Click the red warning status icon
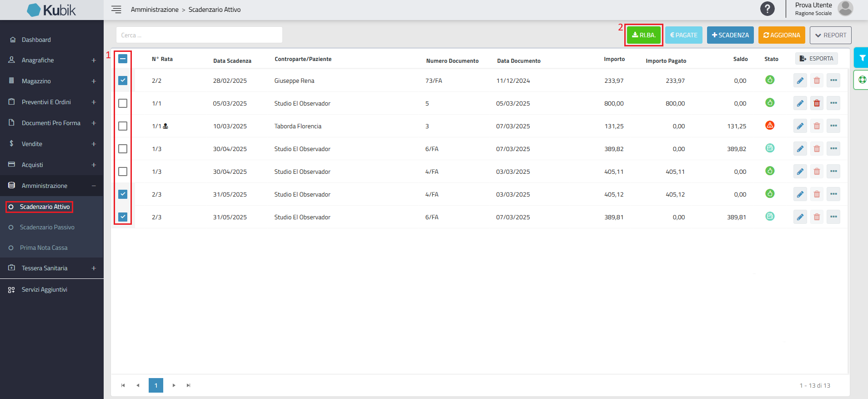 coord(770,125)
